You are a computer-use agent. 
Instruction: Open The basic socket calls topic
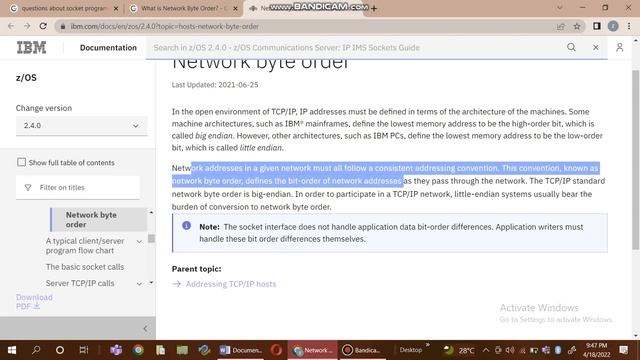[85, 267]
